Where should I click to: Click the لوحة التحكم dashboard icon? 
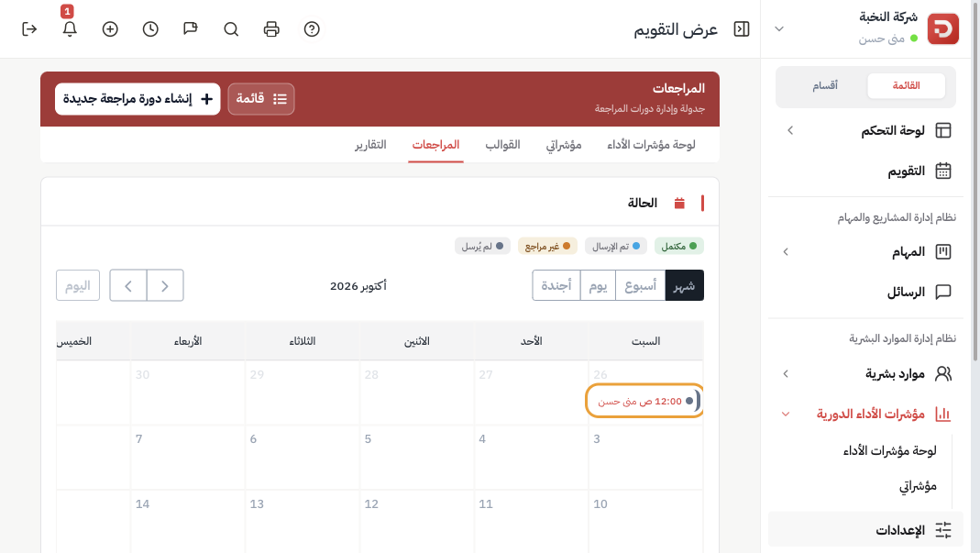pyautogui.click(x=943, y=130)
